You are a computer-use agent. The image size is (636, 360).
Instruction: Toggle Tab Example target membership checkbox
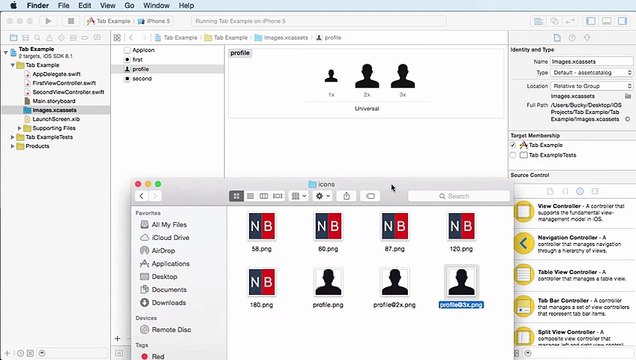tap(513, 145)
